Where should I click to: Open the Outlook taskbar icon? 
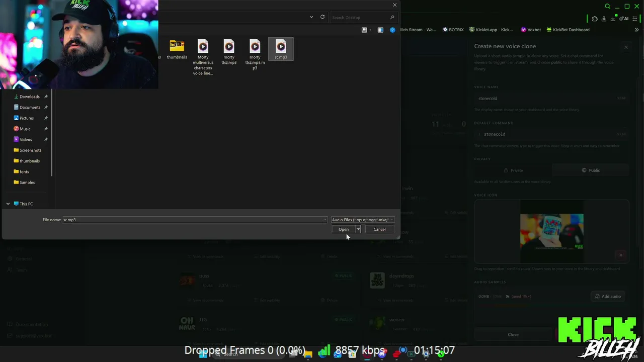tap(337, 354)
